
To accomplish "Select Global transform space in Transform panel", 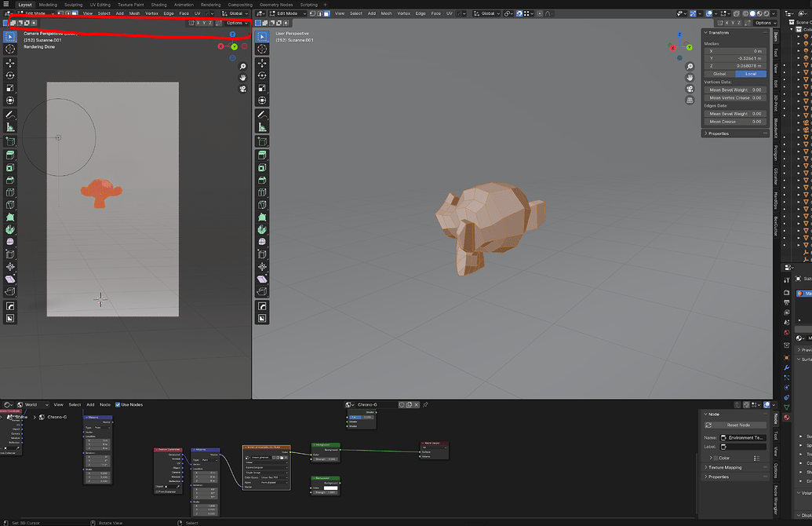I will 719,74.
